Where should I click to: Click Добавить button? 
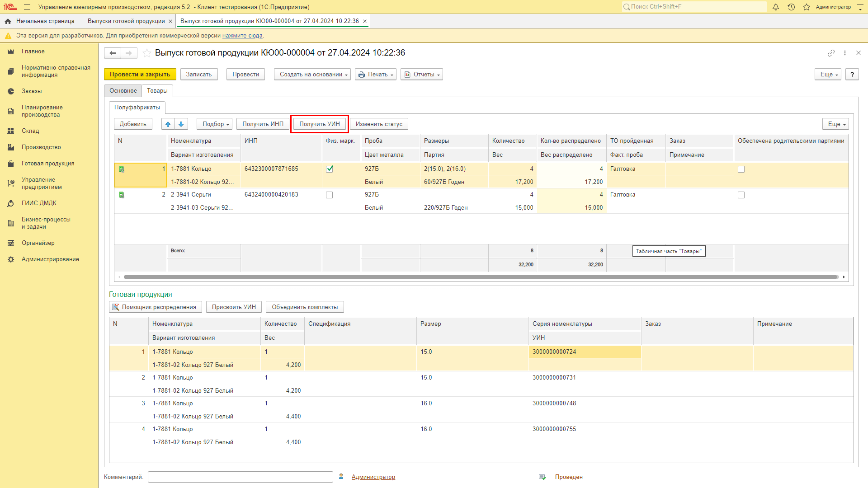tap(133, 124)
